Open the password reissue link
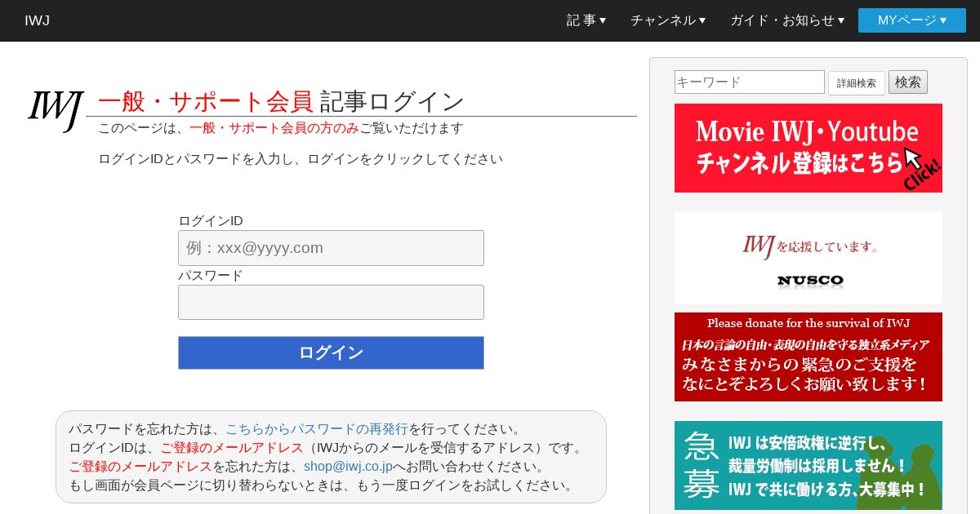This screenshot has width=980, height=514. 317,429
